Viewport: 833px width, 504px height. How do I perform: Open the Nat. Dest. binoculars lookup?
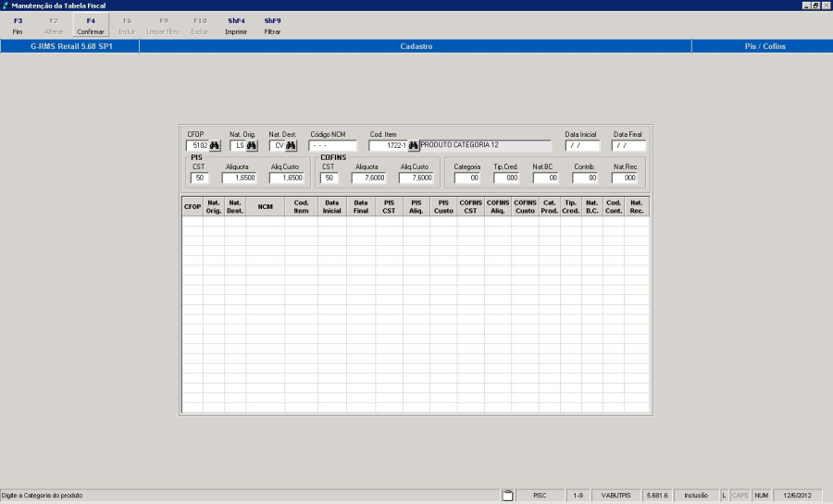coord(291,145)
